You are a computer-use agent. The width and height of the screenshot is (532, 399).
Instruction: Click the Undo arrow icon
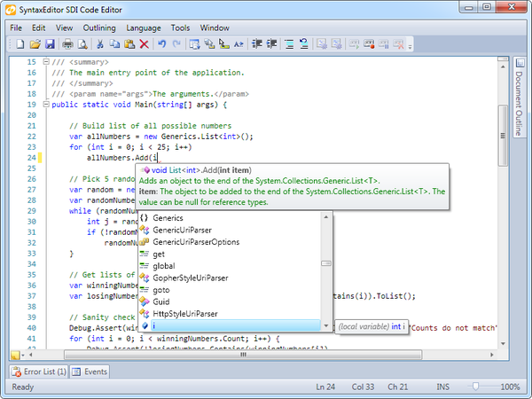161,43
